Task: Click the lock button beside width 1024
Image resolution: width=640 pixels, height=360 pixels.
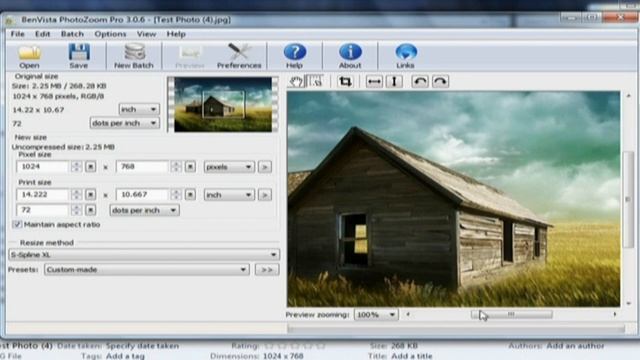Action: tap(91, 167)
